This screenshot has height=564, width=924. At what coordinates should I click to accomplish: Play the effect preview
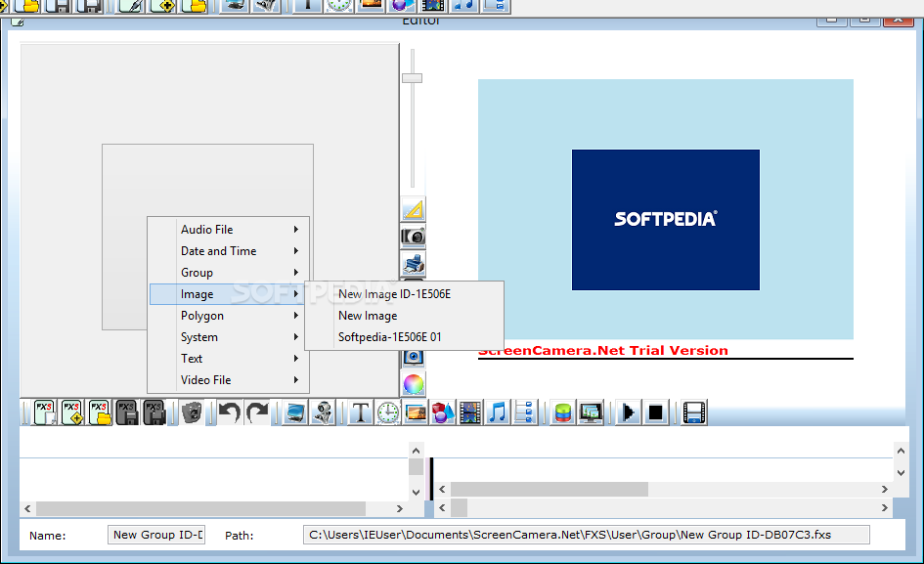(x=628, y=412)
